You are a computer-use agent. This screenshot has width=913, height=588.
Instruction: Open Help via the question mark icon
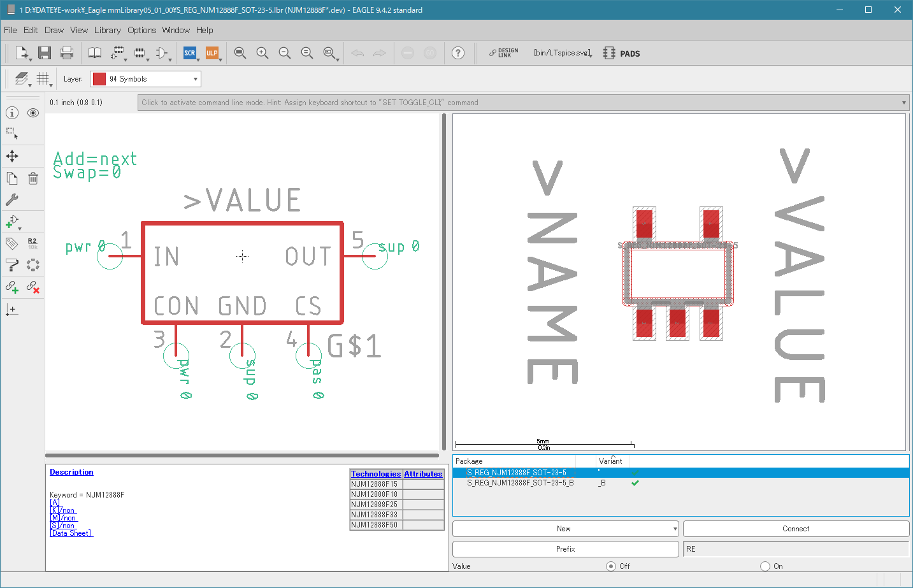[x=458, y=53]
